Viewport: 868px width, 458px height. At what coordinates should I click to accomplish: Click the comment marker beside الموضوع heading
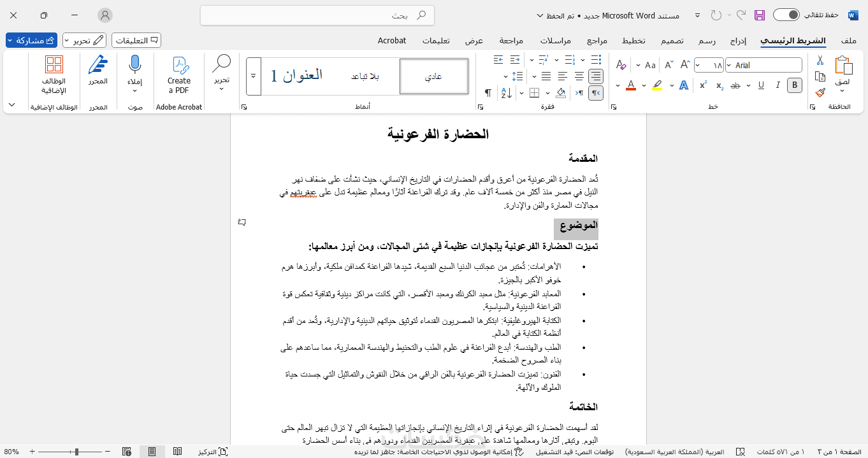pyautogui.click(x=242, y=222)
